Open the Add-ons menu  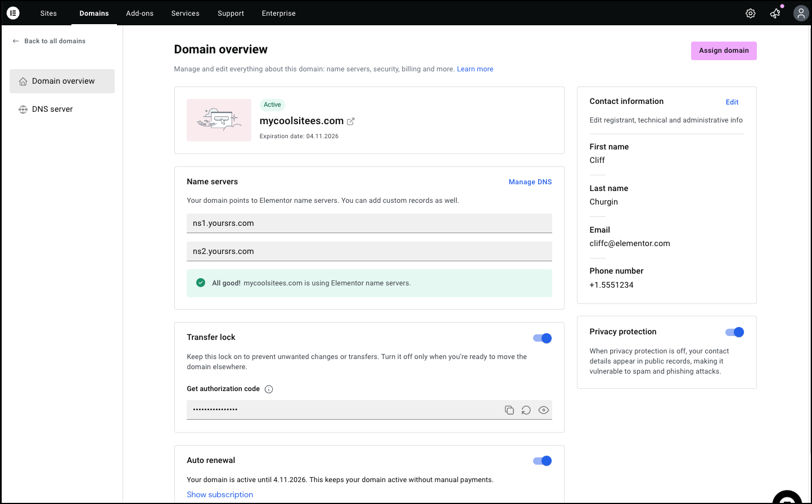[x=139, y=13]
